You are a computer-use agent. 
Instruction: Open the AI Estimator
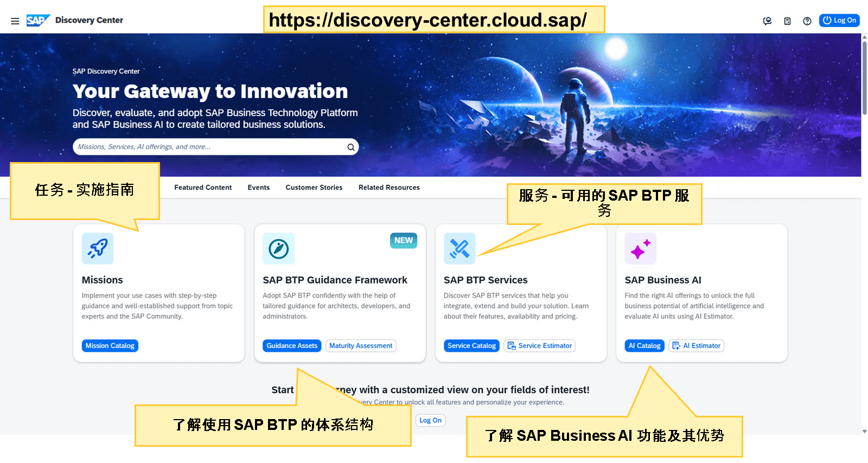(697, 346)
